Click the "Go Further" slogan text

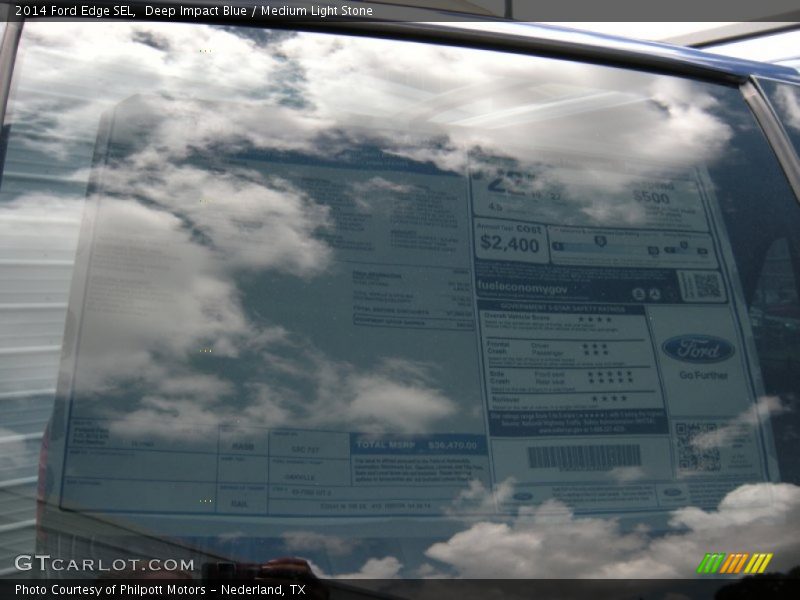point(703,375)
